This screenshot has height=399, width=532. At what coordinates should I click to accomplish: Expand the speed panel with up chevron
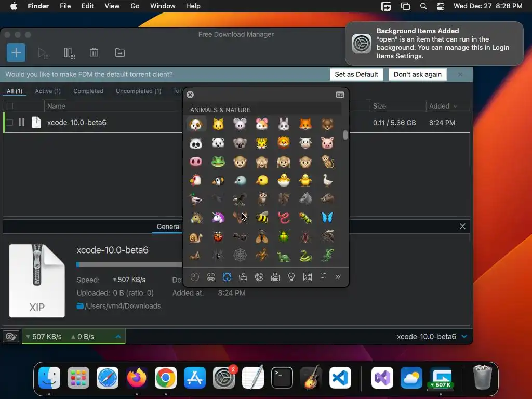coord(118,336)
